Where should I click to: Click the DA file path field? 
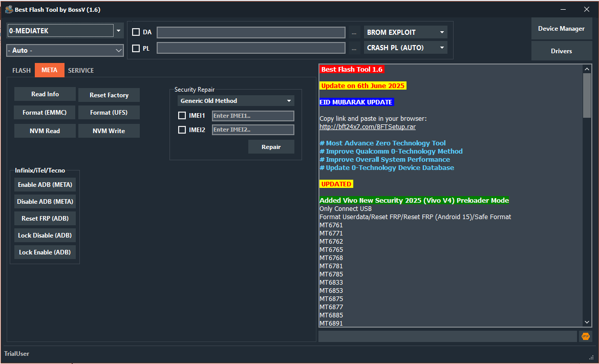[x=251, y=32]
